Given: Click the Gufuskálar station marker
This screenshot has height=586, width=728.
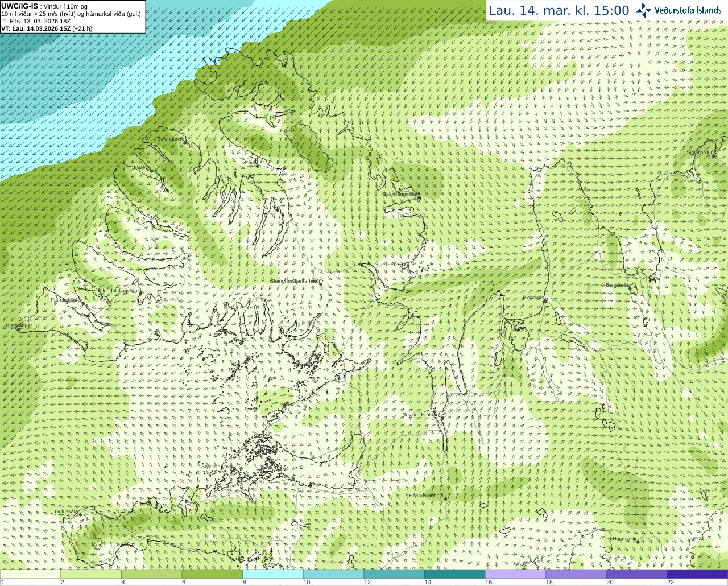Looking at the screenshot, I should click(x=80, y=515).
